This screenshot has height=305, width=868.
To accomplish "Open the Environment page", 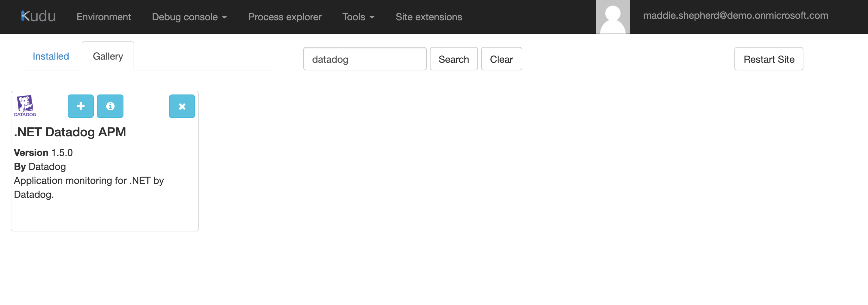I will [x=104, y=16].
